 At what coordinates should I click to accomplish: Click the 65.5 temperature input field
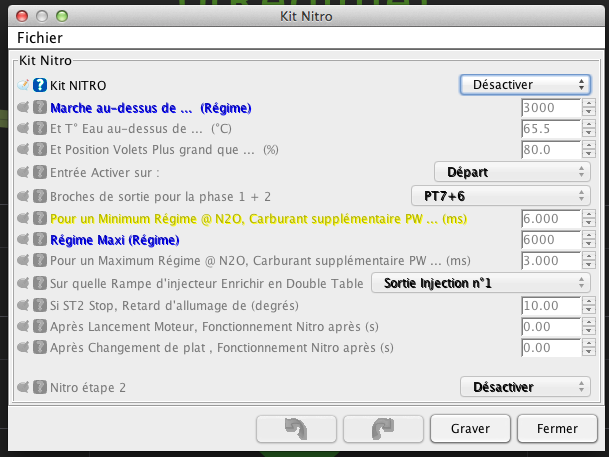551,129
